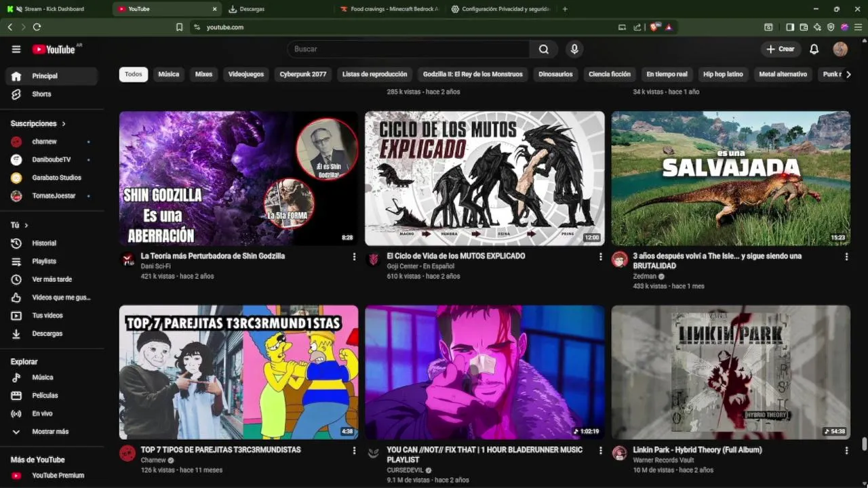Open Historial in sidebar
This screenshot has height=488, width=868.
coord(52,243)
